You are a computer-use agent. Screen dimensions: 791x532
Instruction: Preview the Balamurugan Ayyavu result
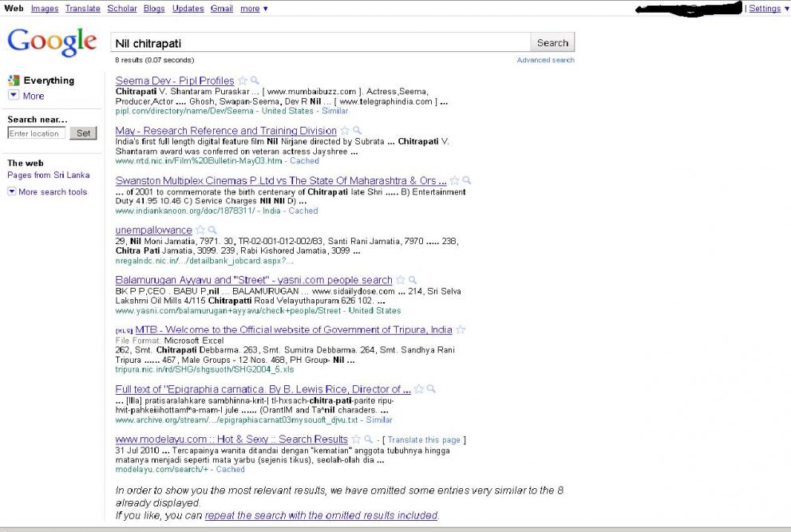[413, 280]
